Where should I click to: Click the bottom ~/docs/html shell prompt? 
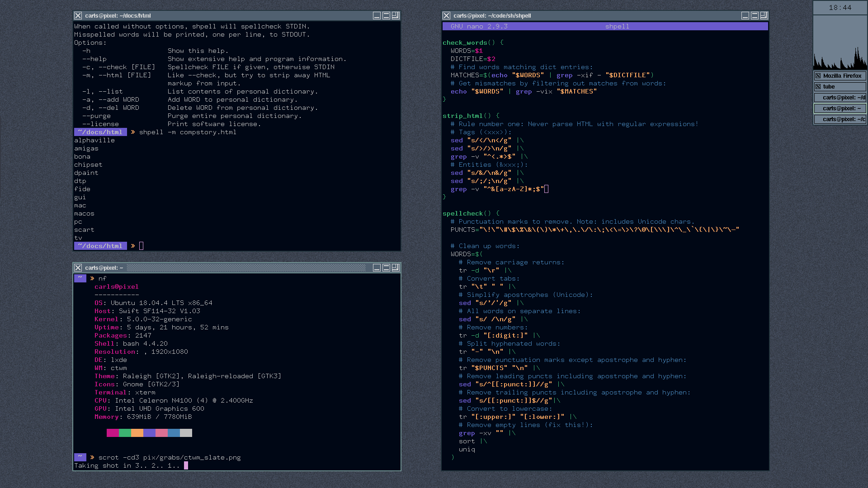point(100,246)
